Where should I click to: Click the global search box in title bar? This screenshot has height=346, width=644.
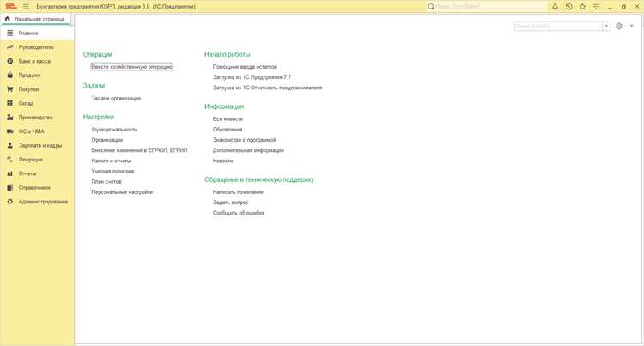(487, 7)
